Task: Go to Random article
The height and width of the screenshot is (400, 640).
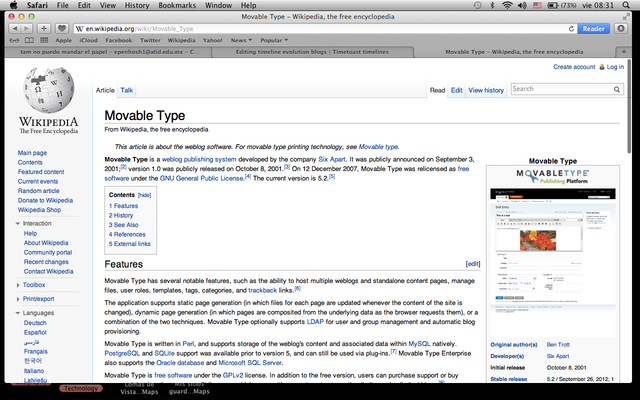Action: point(38,191)
